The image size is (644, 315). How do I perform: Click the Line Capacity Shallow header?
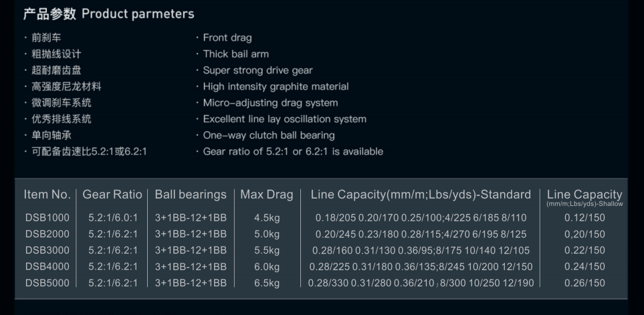coord(584,197)
